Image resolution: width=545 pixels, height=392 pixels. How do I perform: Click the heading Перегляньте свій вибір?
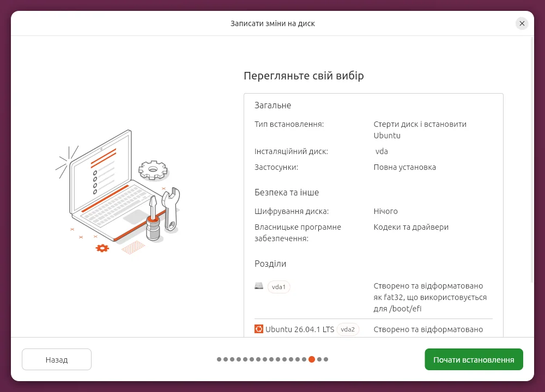point(304,76)
